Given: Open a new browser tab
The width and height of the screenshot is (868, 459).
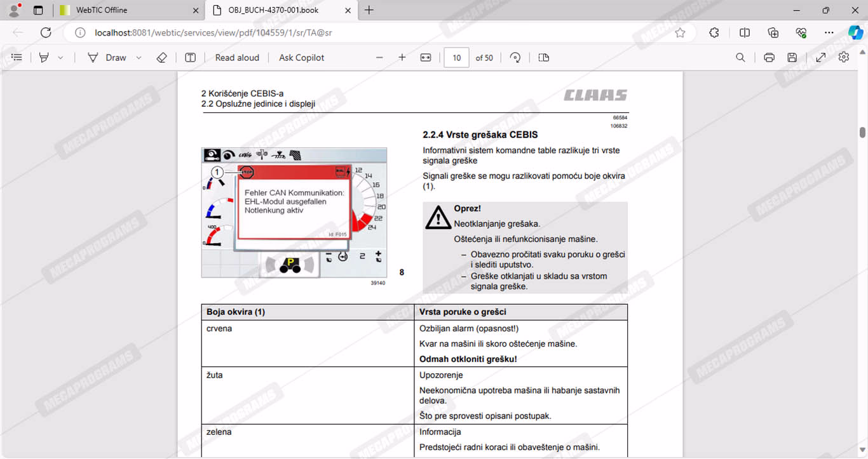Looking at the screenshot, I should (x=369, y=10).
